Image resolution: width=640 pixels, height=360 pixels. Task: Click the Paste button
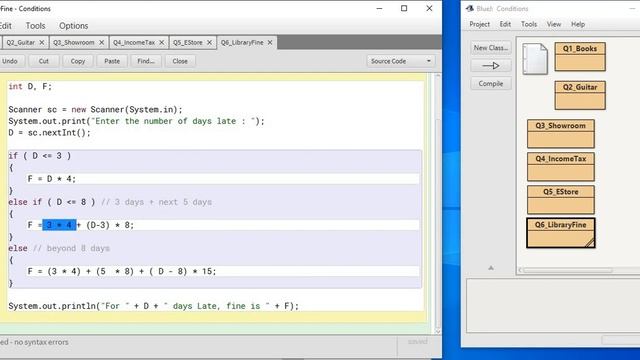coord(112,61)
